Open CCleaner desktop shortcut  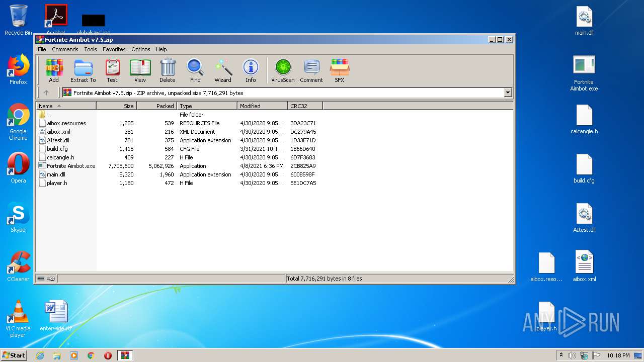(x=18, y=266)
